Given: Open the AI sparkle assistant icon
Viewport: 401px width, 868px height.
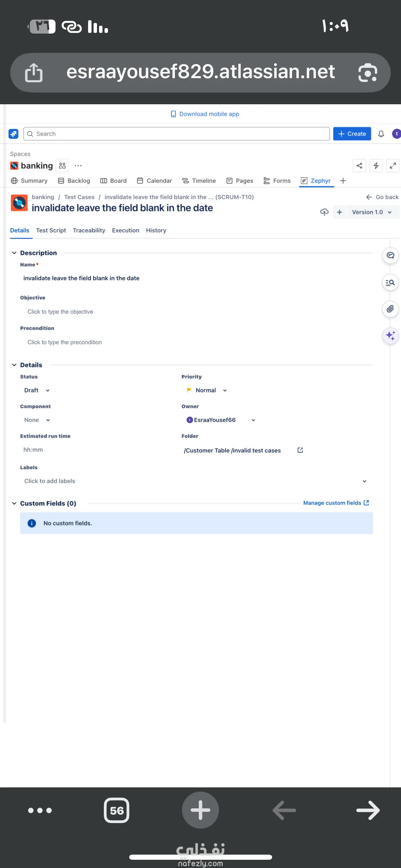Looking at the screenshot, I should (x=390, y=336).
